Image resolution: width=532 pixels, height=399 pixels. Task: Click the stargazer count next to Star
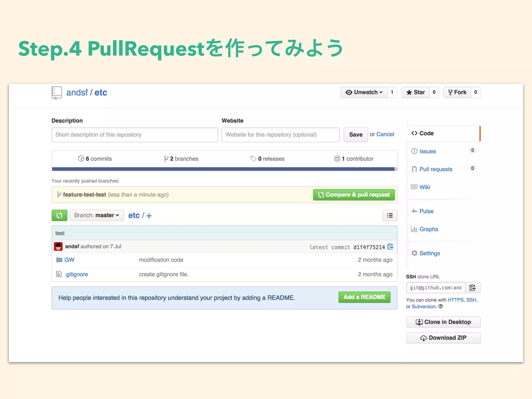[x=434, y=92]
